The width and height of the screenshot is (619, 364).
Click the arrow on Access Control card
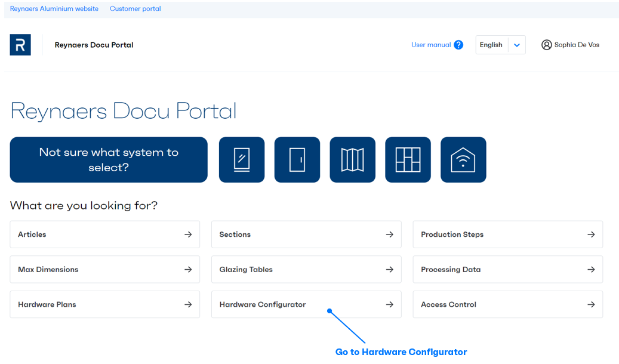coord(591,304)
